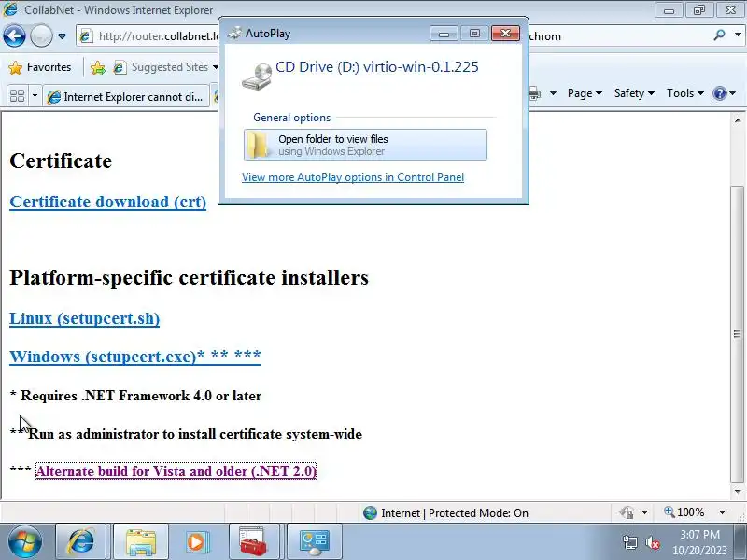Click the 100% zoom level button

[684, 512]
